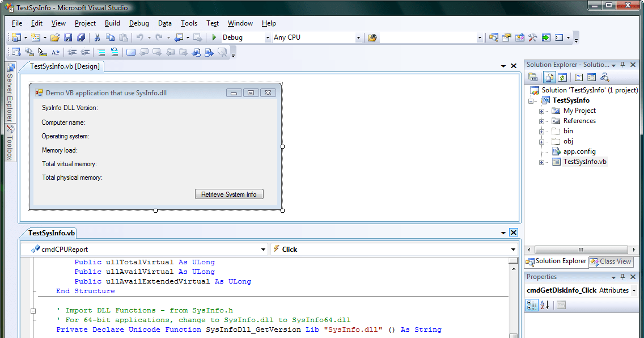
Task: Refresh the Solution Explorer
Action: click(562, 76)
